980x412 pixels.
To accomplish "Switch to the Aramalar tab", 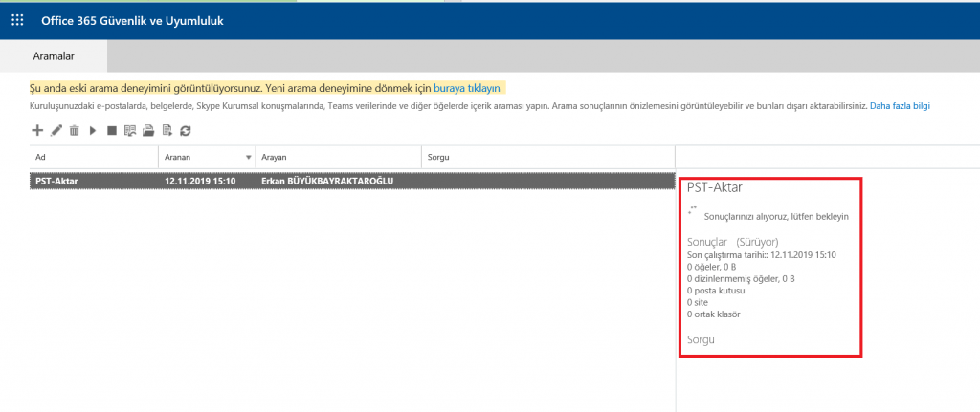I will 54,57.
